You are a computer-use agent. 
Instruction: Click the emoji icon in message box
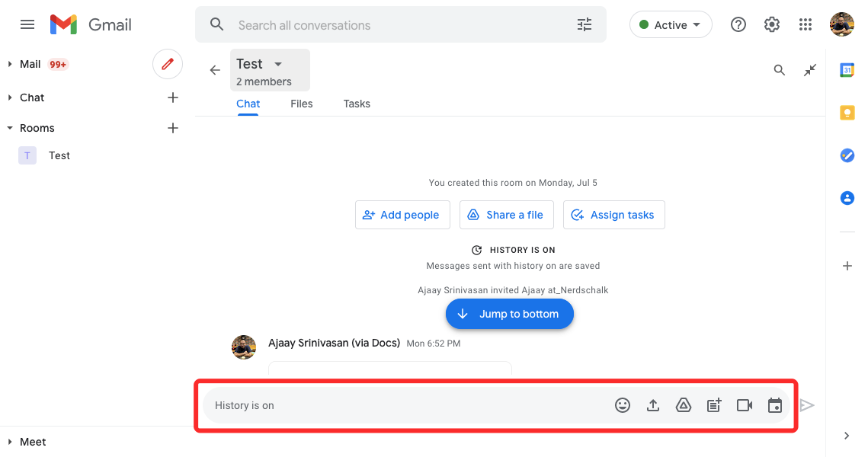coord(623,405)
